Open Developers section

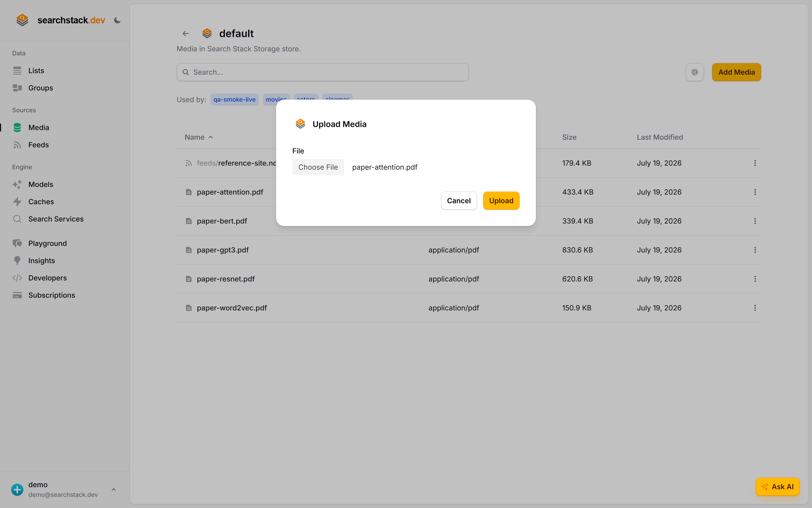(47, 278)
